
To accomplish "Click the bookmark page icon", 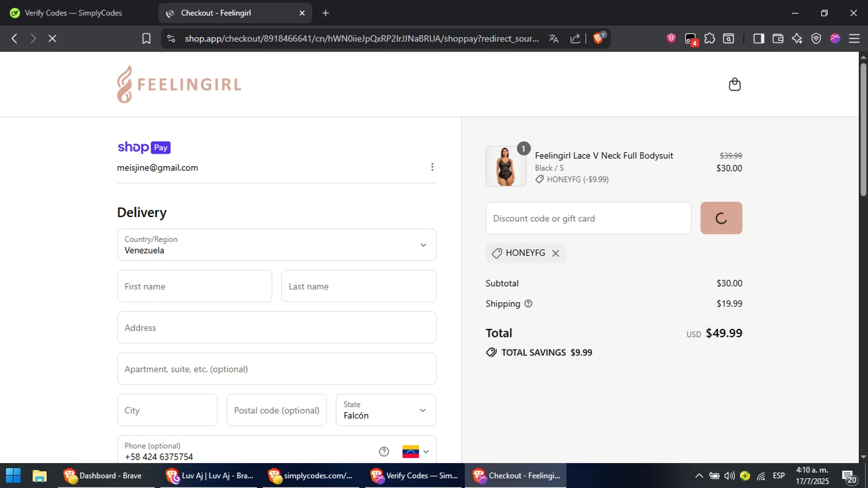I will tap(146, 38).
